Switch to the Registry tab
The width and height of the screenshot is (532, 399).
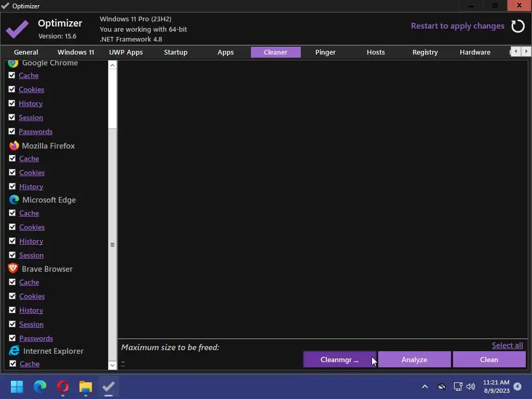click(x=425, y=52)
